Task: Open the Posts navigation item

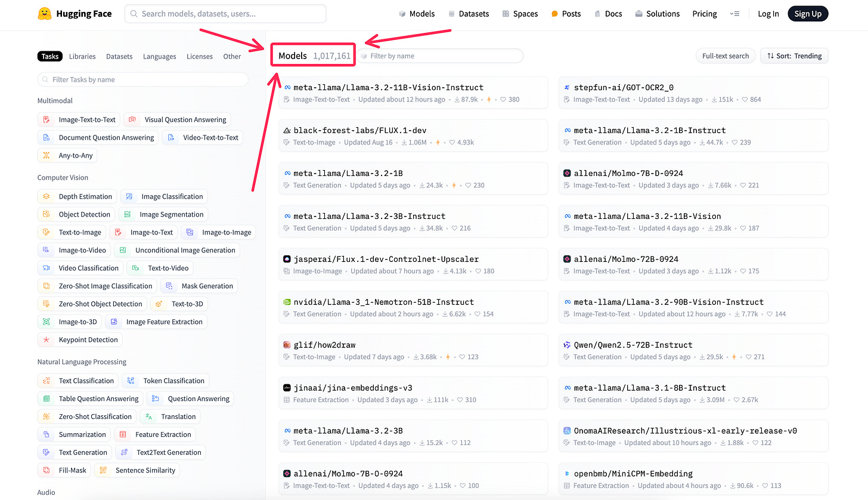Action: point(566,14)
